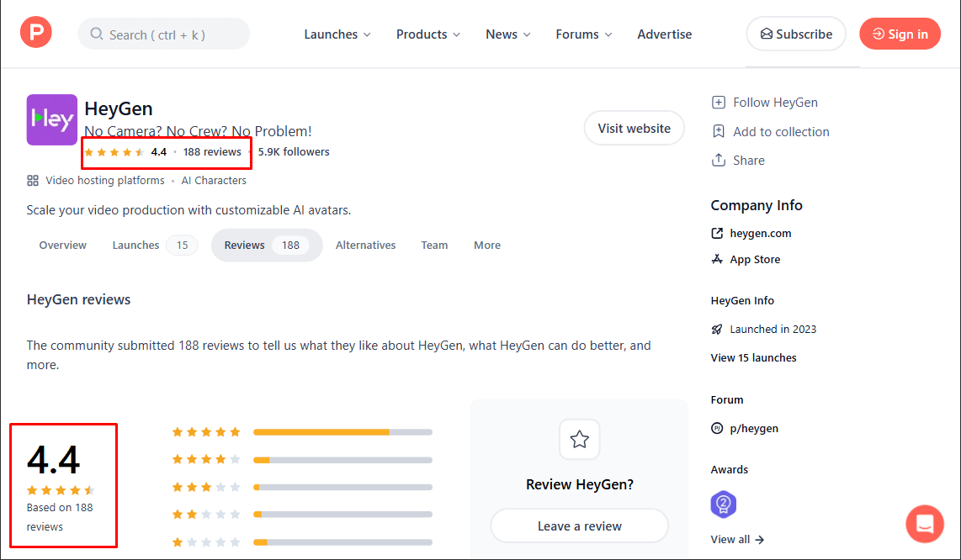
Task: Focus the Search (ctrl + k) field
Action: pyautogui.click(x=163, y=34)
